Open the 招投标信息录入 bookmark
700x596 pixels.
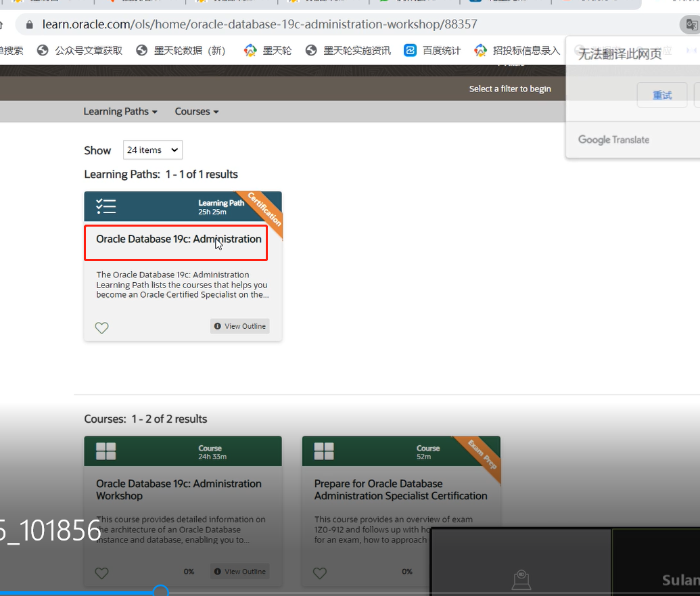tap(517, 51)
